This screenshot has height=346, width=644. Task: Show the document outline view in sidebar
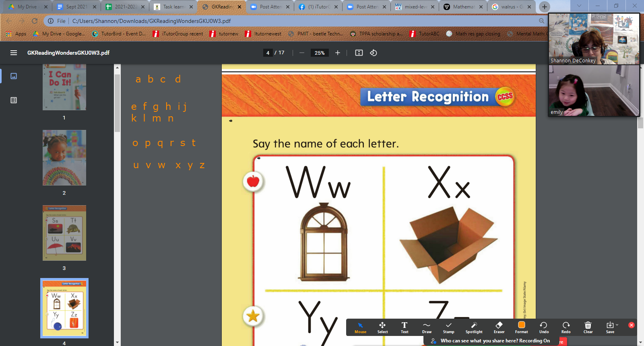pyautogui.click(x=14, y=100)
